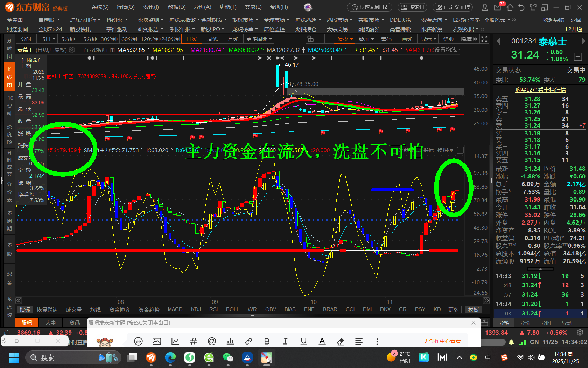Screen dimensions: 588x368
Task: Apply bold formatting in post editor
Action: [267, 341]
